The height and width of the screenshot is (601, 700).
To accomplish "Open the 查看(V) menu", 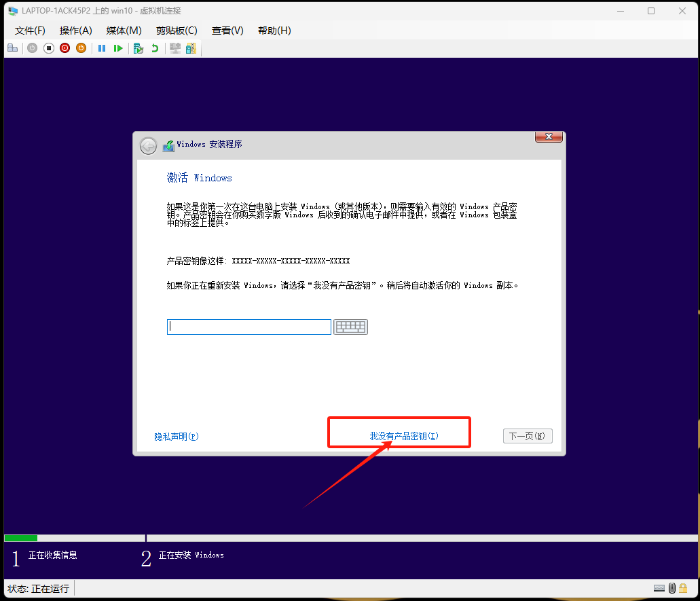I will tap(227, 31).
